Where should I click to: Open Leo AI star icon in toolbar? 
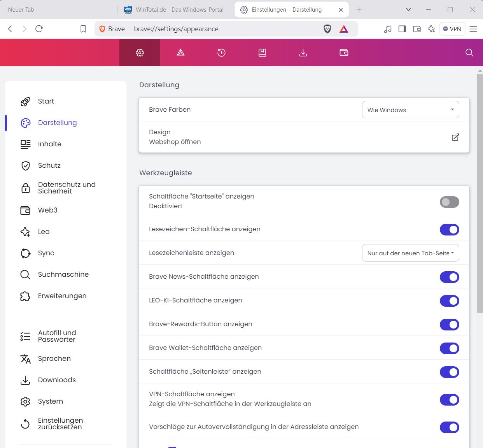click(431, 29)
